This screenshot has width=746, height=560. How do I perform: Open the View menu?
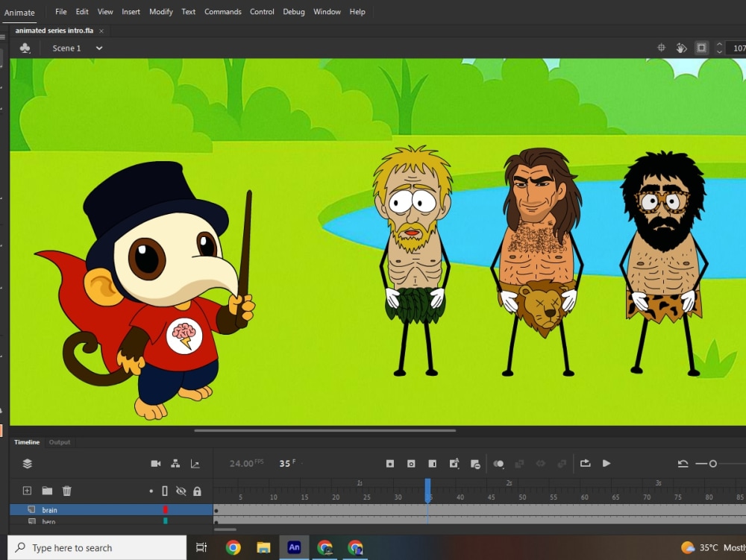tap(105, 11)
